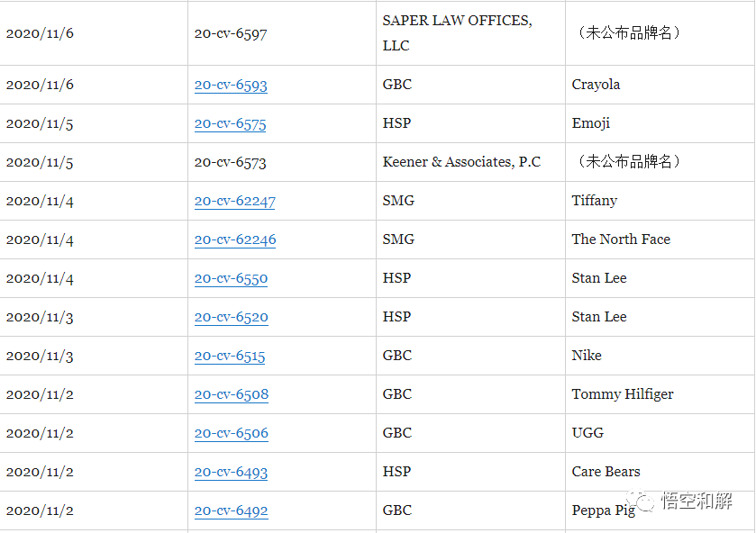Select the case number 20-cv-6573
This screenshot has width=756, height=533.
(230, 162)
